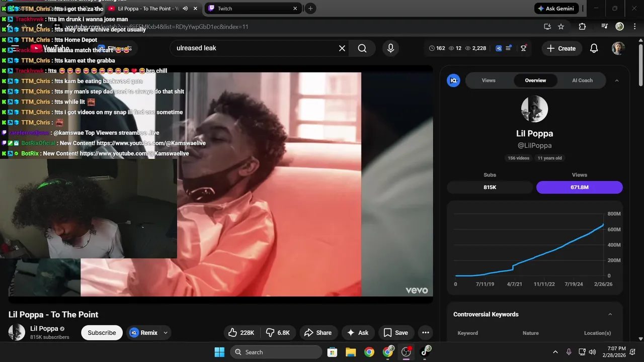Collapse the vidIQ overview panel
This screenshot has width=644, height=362.
[617, 80]
